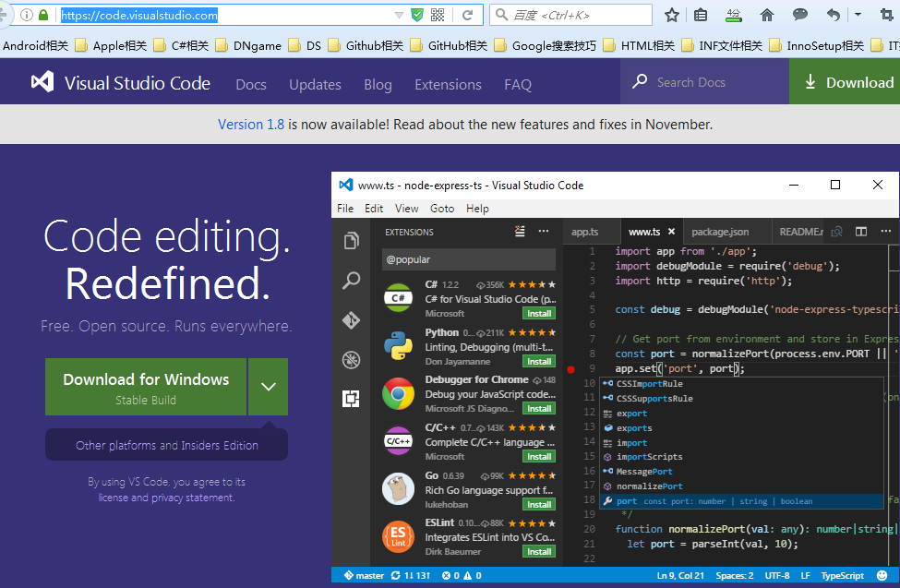Open the browser downloads icon

click(x=734, y=16)
